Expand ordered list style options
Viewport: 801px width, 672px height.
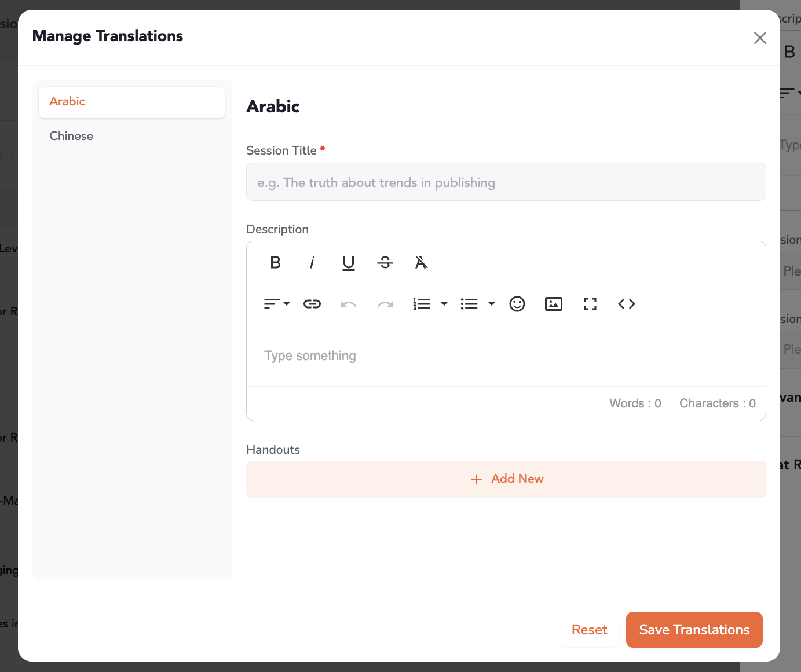444,304
